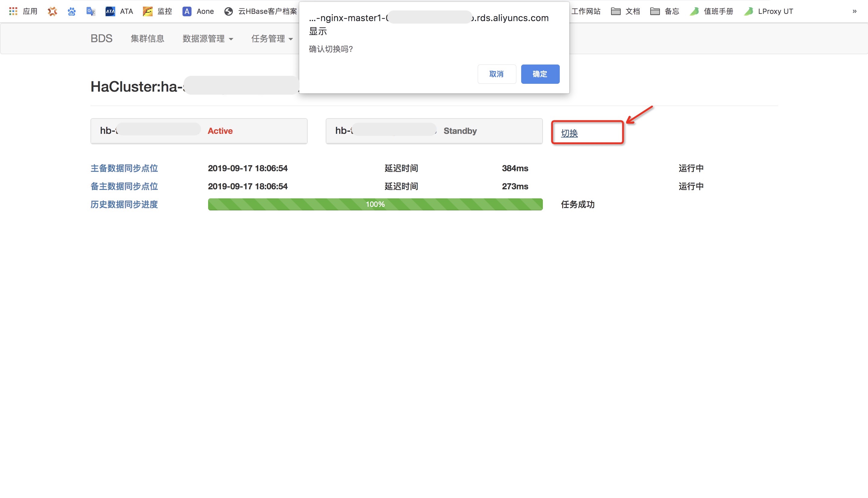Click the 备主 row sync timestamp
Image resolution: width=868 pixels, height=498 pixels.
[x=248, y=186]
